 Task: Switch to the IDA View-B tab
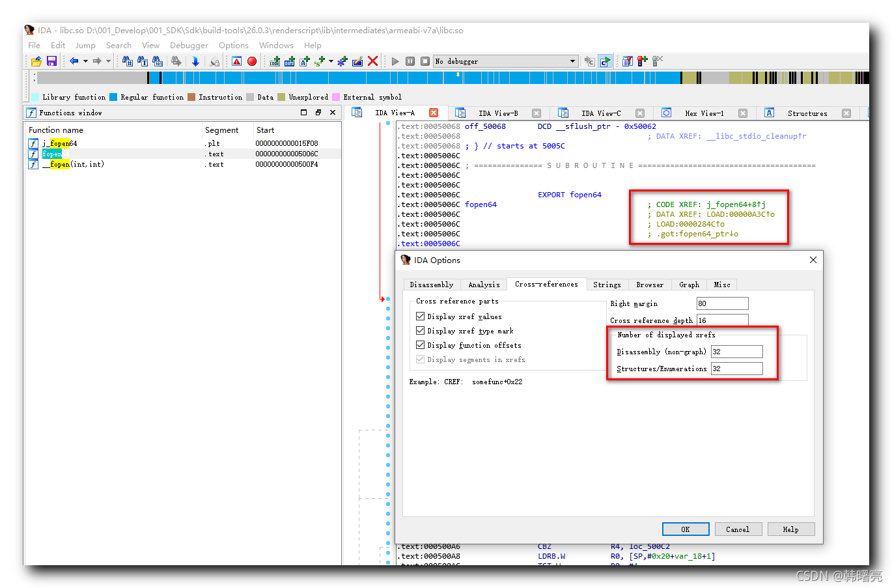pyautogui.click(x=498, y=113)
